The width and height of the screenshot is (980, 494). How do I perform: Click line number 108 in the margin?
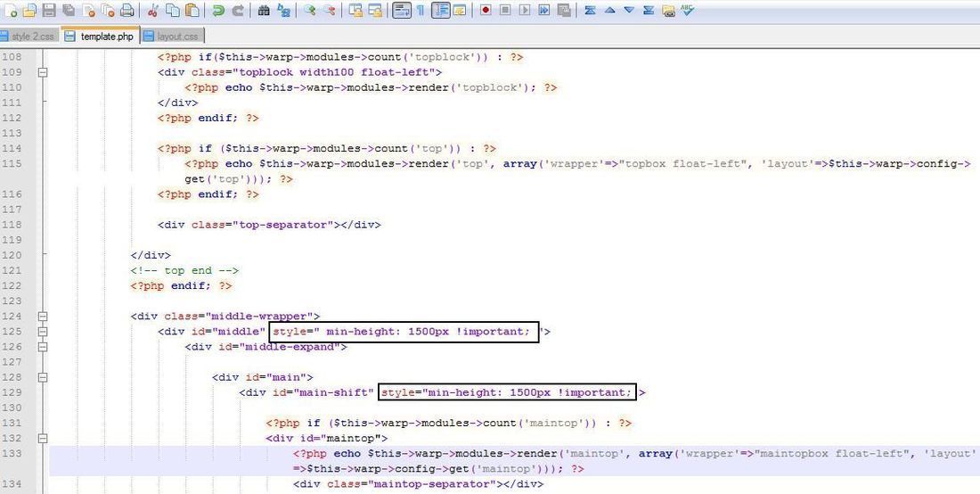click(x=12, y=57)
